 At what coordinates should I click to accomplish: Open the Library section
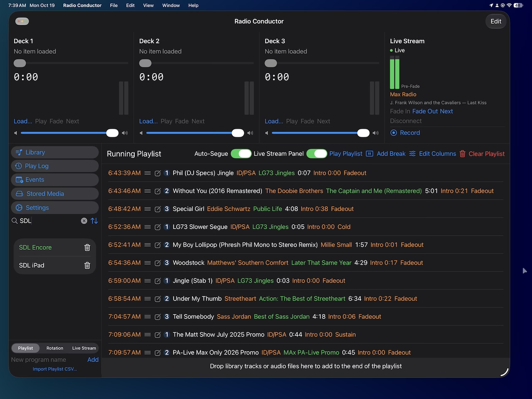[55, 153]
